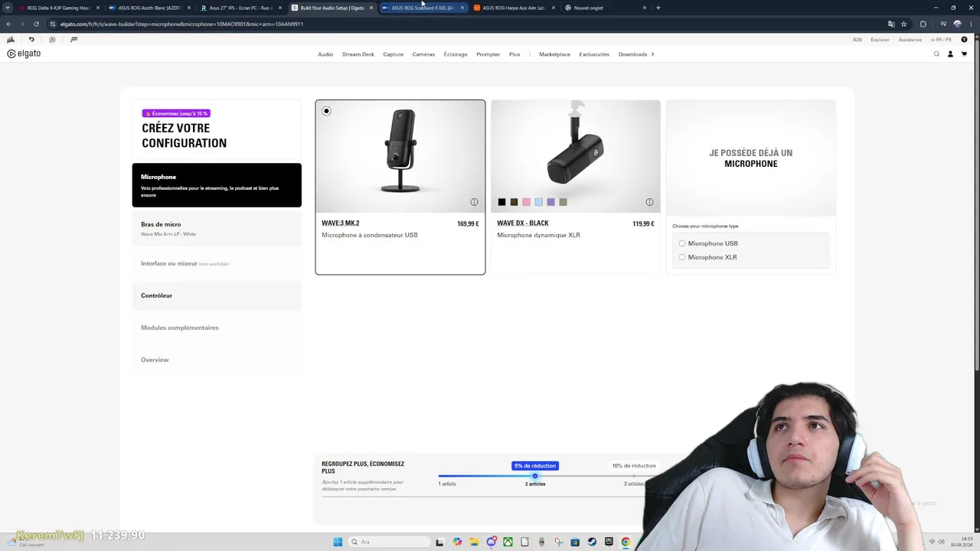The width and height of the screenshot is (980, 551).
Task: Open the FR / FR language selector
Action: [x=941, y=39]
